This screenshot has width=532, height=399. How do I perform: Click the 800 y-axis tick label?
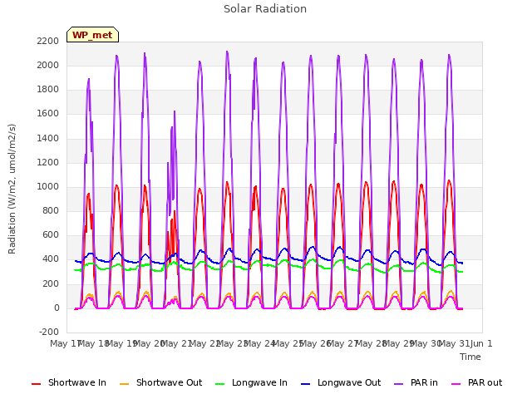51,210
